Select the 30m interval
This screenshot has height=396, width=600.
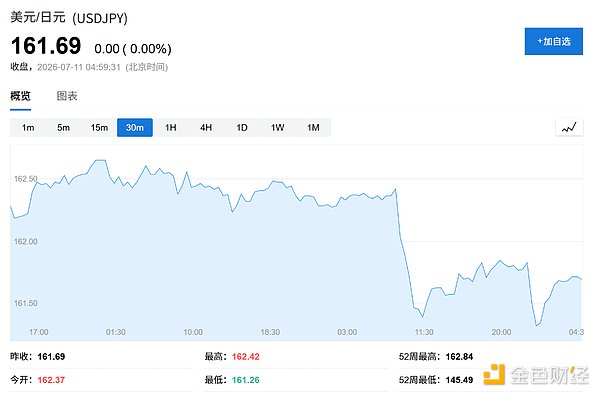[x=135, y=127]
